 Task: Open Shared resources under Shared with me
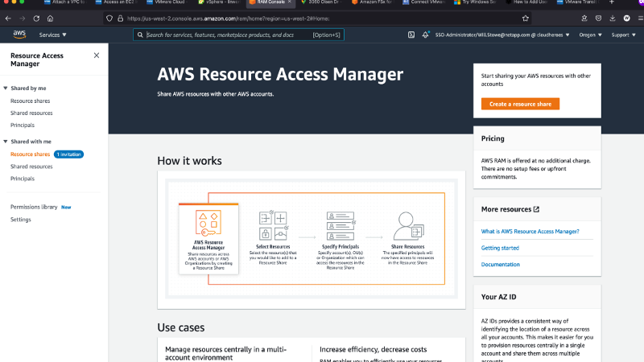click(31, 167)
